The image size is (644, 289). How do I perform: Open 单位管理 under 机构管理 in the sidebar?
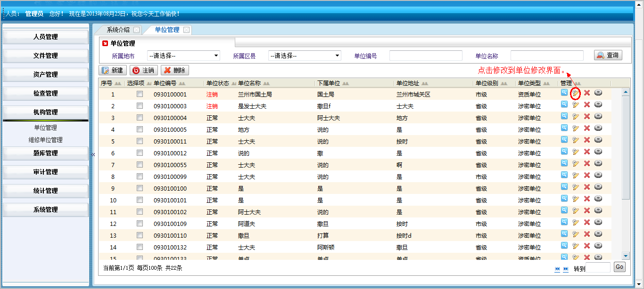point(45,128)
